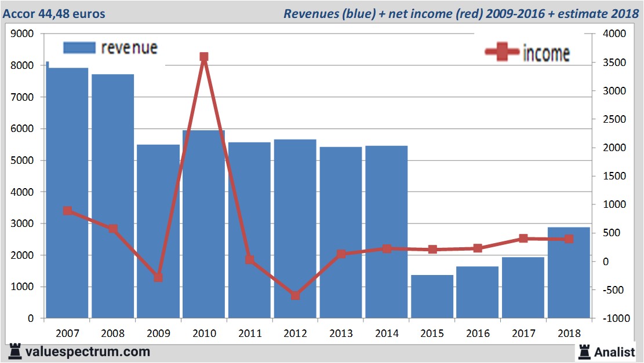The height and width of the screenshot is (363, 644).
Task: Select the 2012 lowest income data point
Action: tap(295, 295)
